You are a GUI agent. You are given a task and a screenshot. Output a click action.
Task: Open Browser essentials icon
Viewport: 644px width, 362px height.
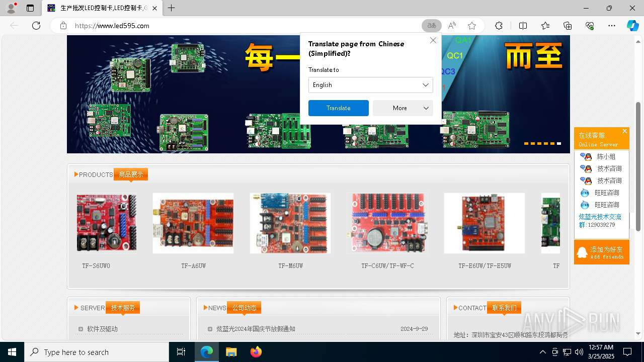590,26
